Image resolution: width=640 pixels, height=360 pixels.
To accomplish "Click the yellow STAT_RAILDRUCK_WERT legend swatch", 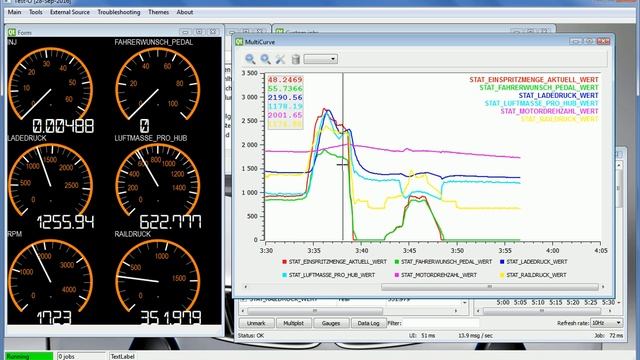I will pyautogui.click(x=502, y=275).
